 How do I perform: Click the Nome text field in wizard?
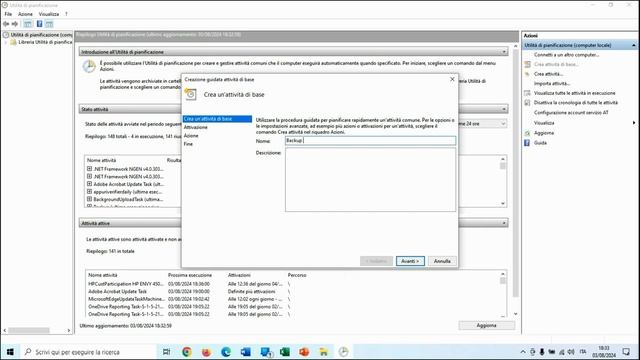(370, 140)
